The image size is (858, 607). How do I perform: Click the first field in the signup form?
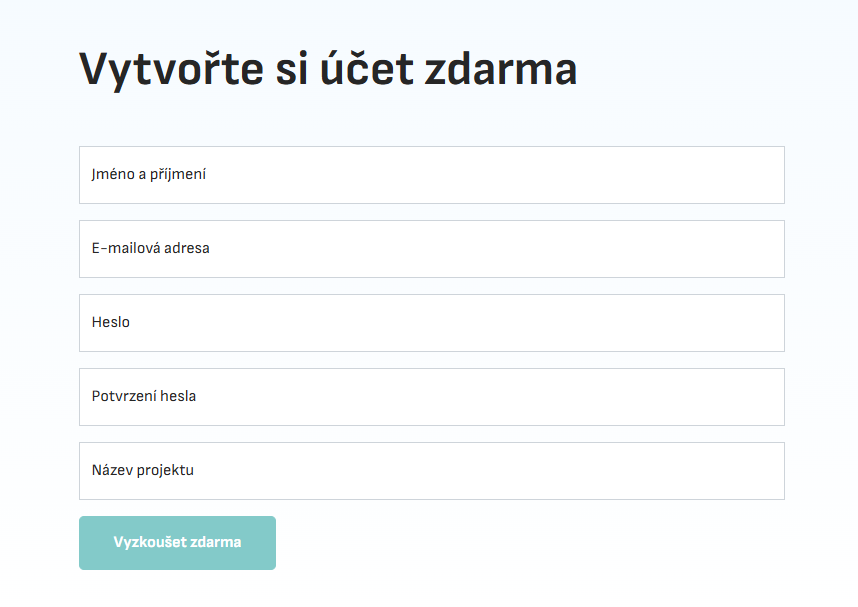tap(431, 175)
